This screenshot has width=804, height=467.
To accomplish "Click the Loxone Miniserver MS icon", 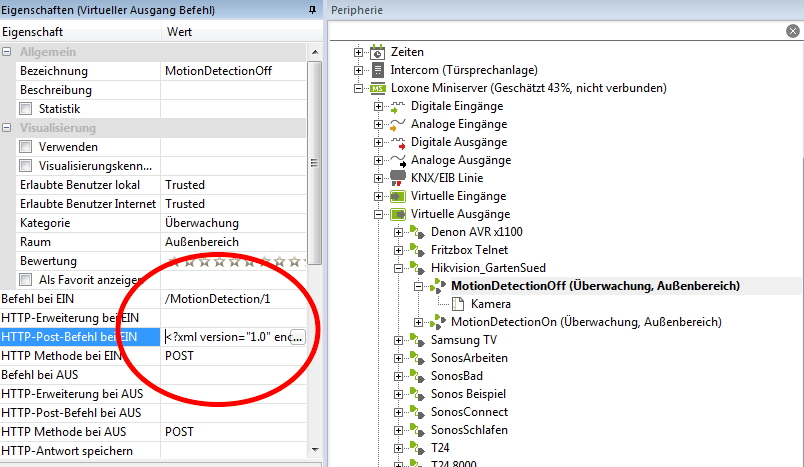I will point(377,88).
